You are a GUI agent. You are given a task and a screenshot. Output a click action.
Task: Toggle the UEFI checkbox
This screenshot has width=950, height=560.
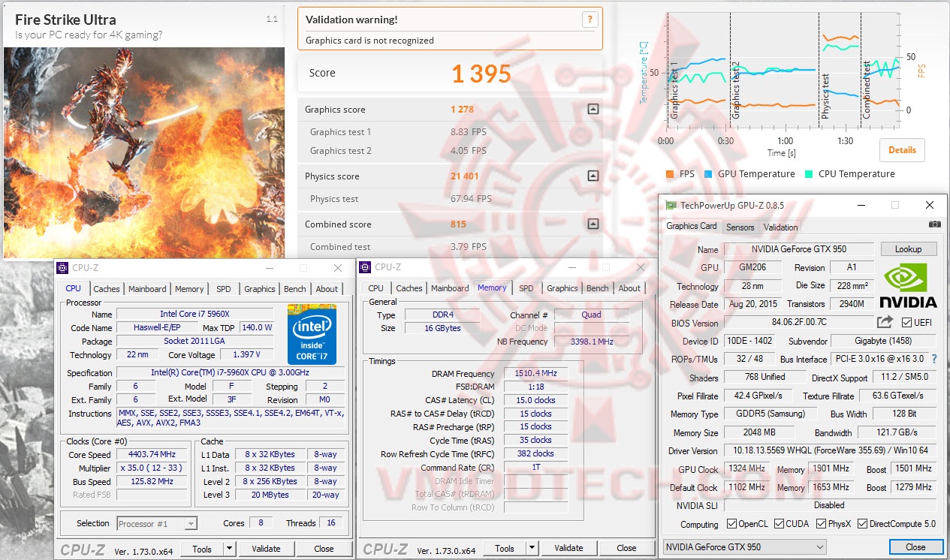[907, 323]
